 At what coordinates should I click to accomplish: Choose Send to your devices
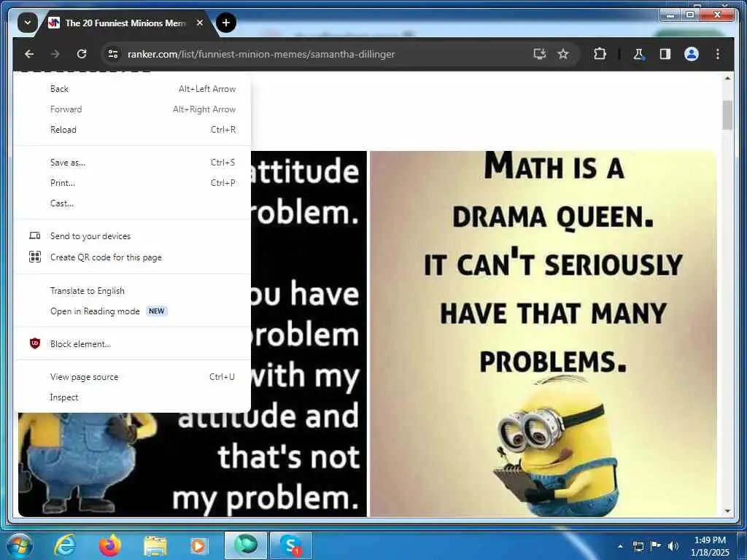tap(133, 236)
